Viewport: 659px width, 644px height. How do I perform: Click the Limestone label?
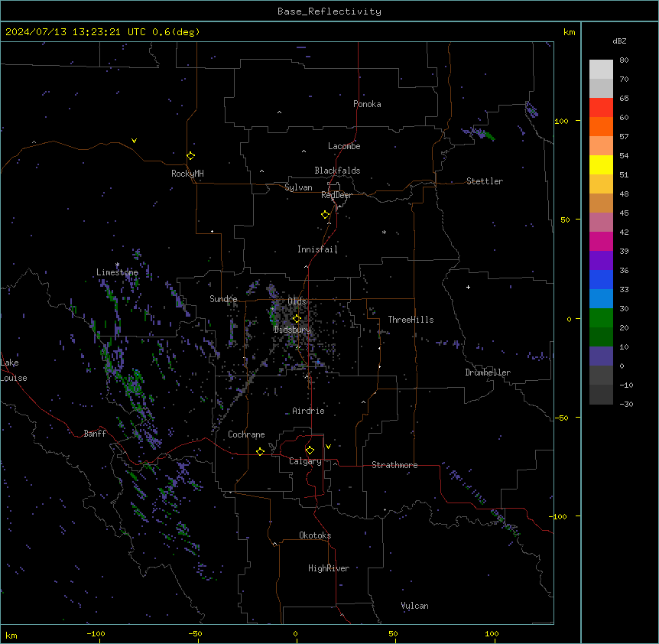[x=117, y=272]
